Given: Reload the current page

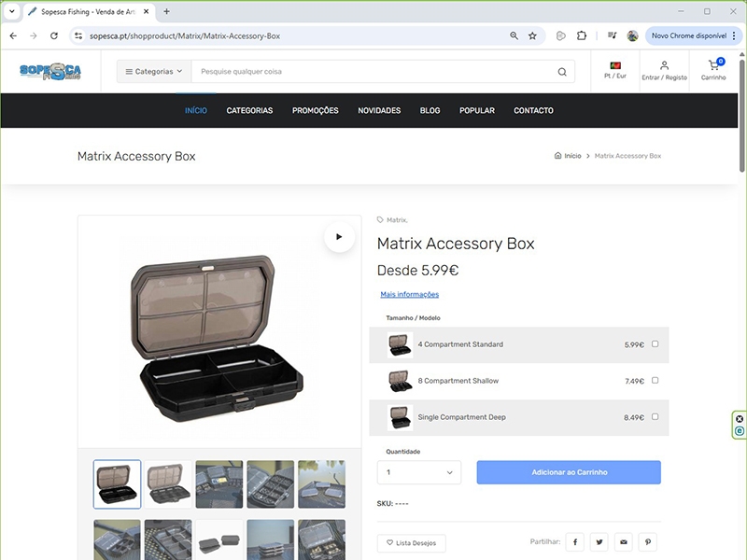Looking at the screenshot, I should tap(54, 35).
